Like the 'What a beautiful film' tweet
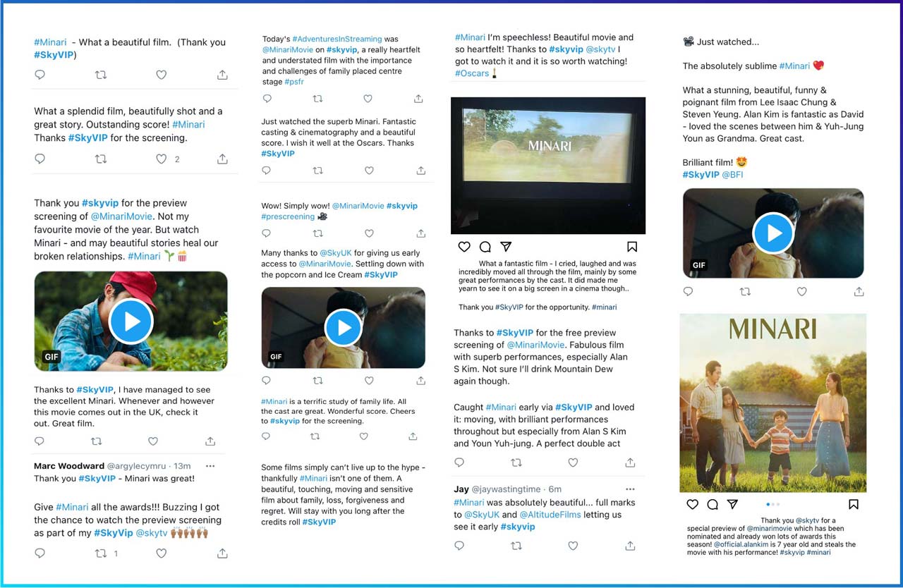 click(161, 75)
